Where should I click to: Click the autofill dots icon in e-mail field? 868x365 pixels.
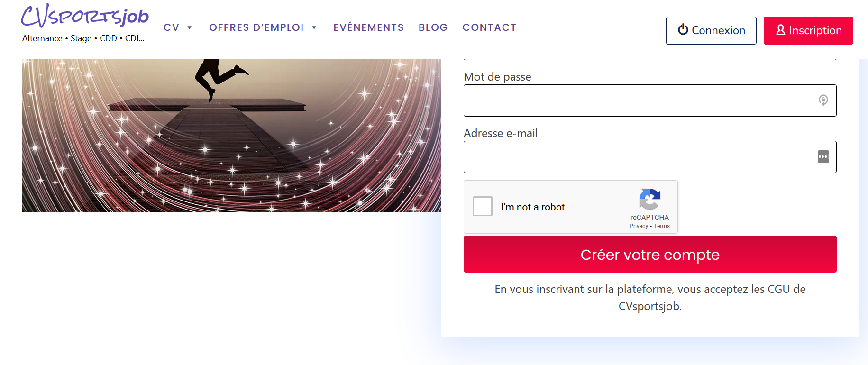(823, 157)
